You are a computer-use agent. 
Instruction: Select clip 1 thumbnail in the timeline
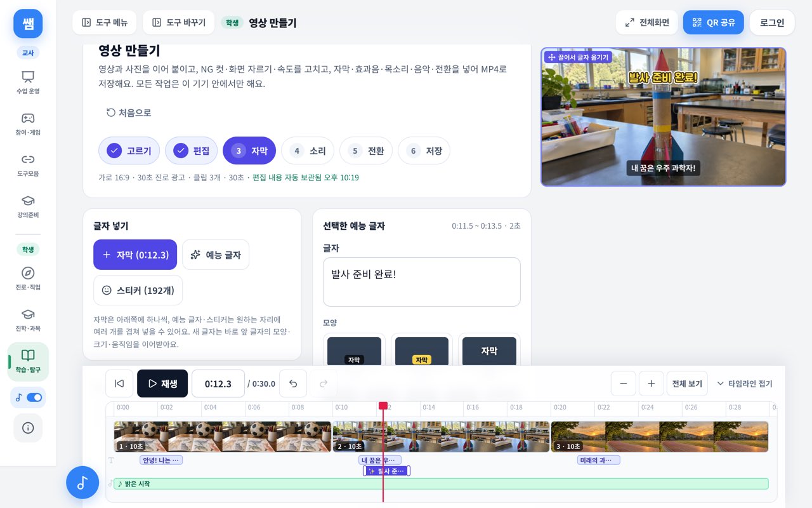[223, 437]
